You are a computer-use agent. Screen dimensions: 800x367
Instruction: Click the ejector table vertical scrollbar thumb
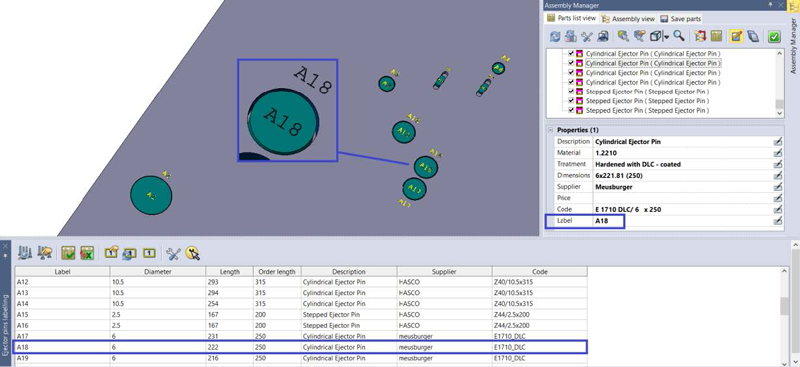[784, 306]
